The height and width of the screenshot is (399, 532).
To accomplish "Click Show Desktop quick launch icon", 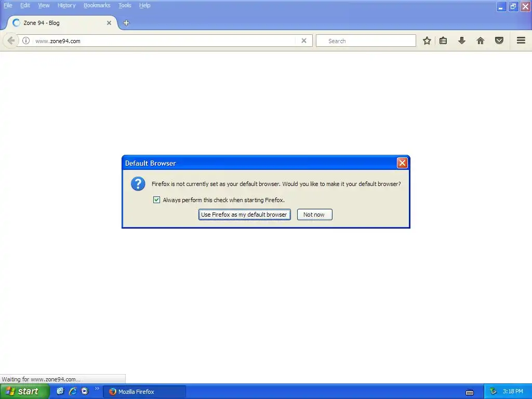I will click(60, 391).
